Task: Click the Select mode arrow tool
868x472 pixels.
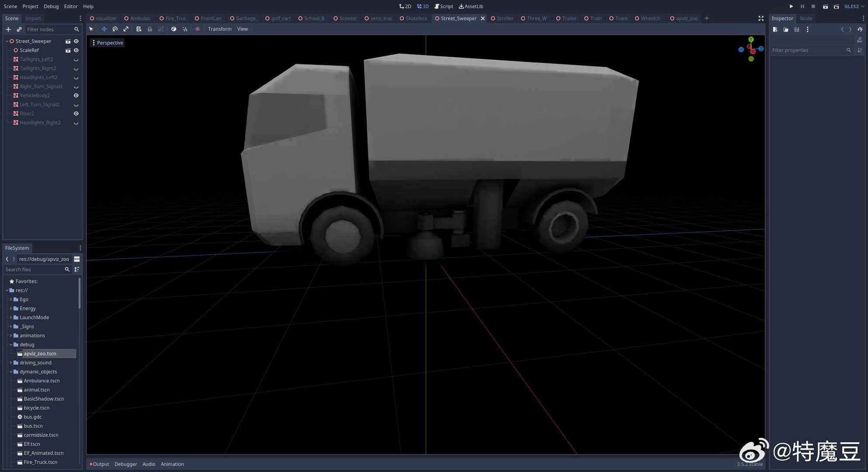Action: click(91, 29)
